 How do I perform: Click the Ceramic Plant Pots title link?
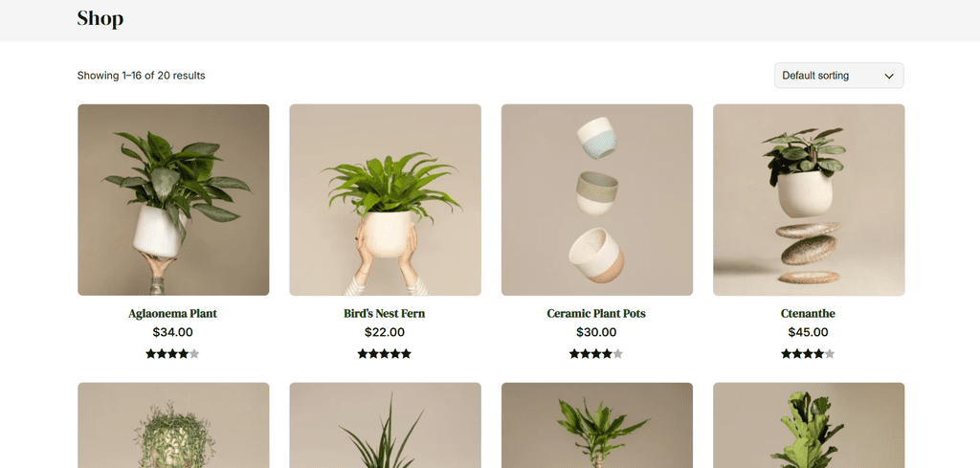point(596,314)
